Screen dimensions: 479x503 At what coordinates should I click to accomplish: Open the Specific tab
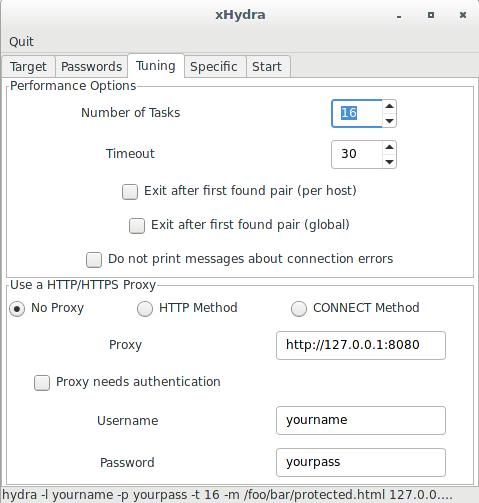click(x=214, y=67)
